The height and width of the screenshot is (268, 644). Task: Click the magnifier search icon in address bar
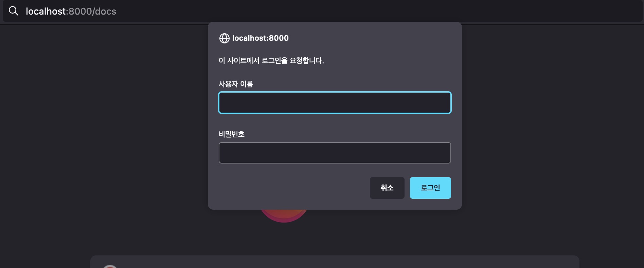click(x=14, y=11)
